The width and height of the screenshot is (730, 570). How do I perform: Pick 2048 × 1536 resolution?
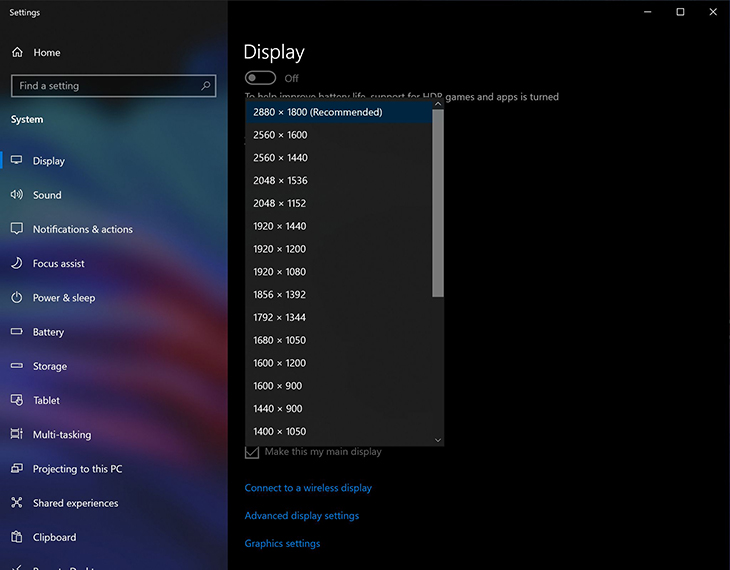click(x=339, y=181)
